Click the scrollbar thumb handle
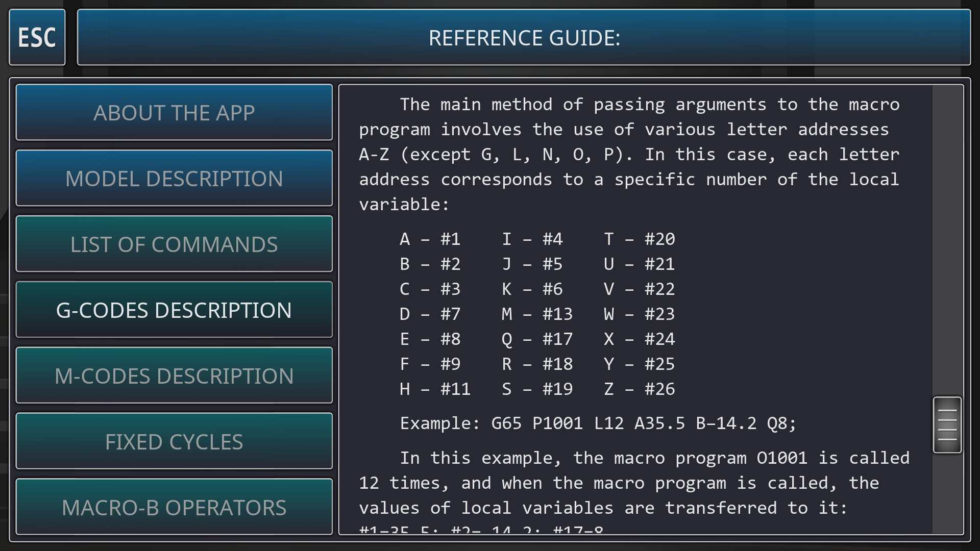Screen dimensions: 980x551 947,425
